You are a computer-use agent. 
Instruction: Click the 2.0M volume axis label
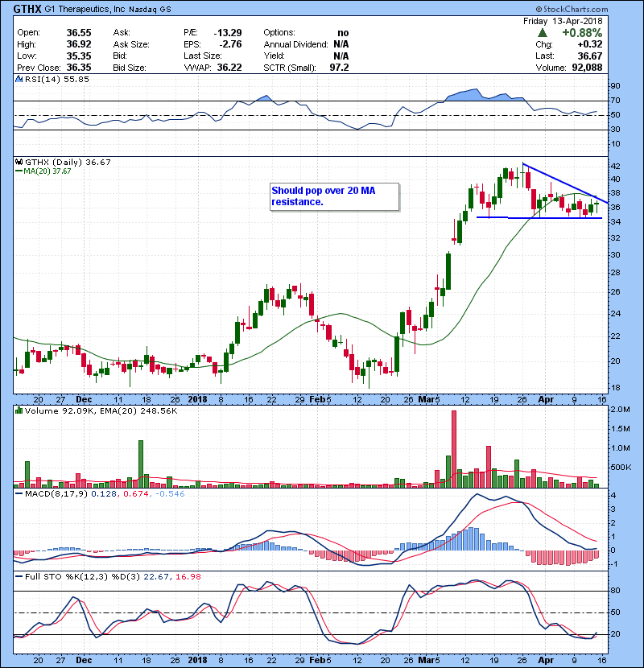point(621,410)
